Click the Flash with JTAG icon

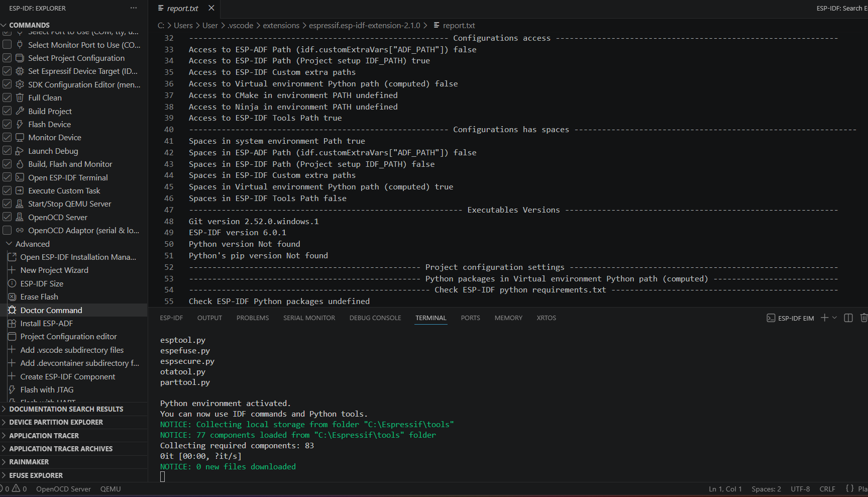12,389
